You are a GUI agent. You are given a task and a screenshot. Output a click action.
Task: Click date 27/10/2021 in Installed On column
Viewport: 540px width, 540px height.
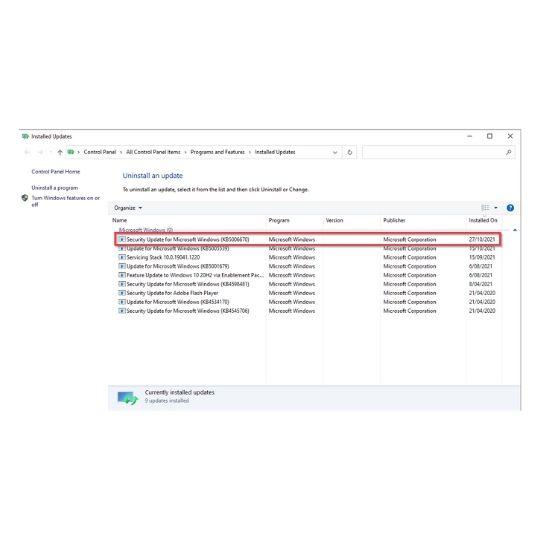482,239
